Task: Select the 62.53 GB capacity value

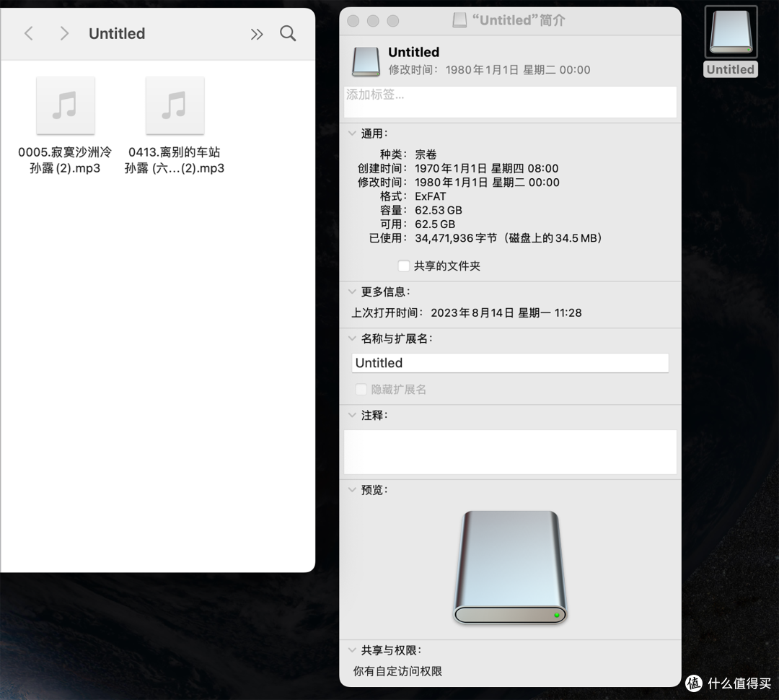Action: (x=439, y=210)
